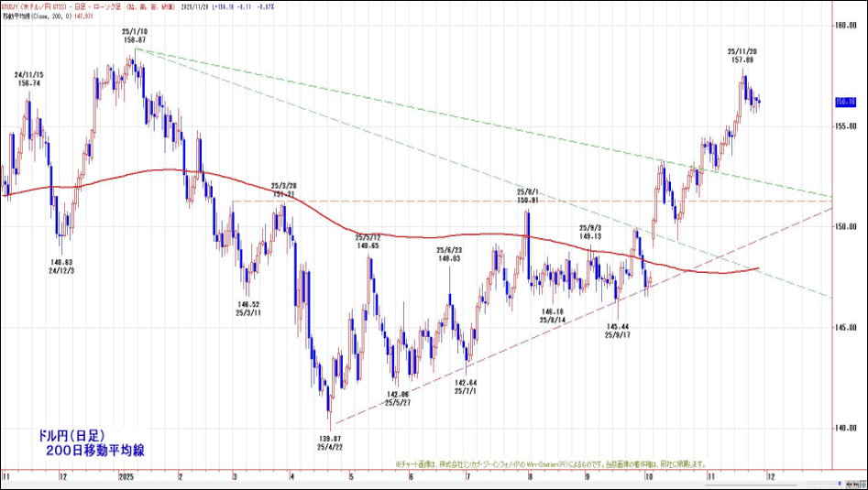Click the blue ドル円(日足) 200日移動平均線 caption

[90, 443]
